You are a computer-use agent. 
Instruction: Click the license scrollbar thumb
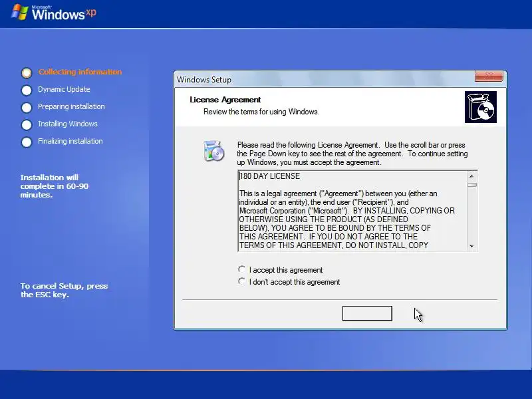[471, 185]
